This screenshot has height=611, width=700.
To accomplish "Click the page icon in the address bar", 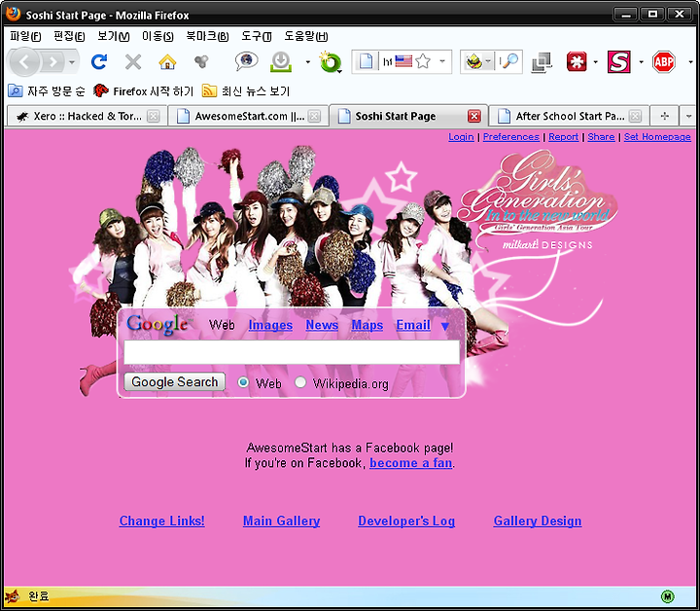I will click(366, 61).
